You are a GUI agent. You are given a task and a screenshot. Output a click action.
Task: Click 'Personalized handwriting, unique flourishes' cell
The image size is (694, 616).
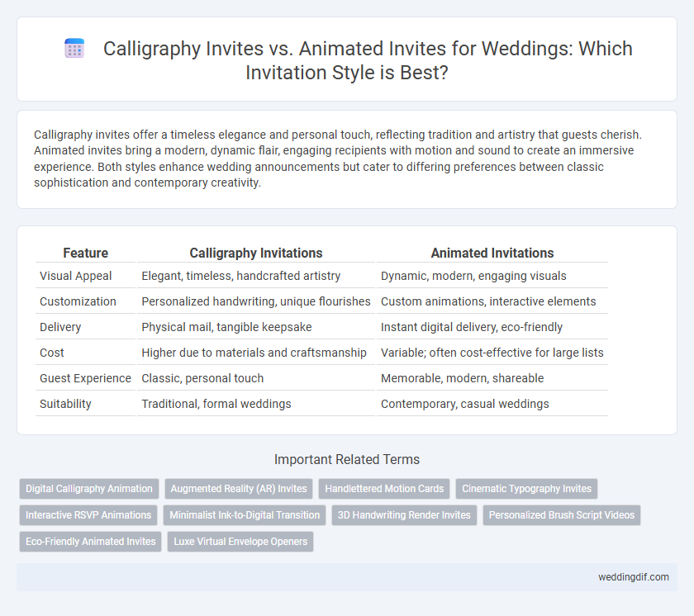(x=256, y=301)
